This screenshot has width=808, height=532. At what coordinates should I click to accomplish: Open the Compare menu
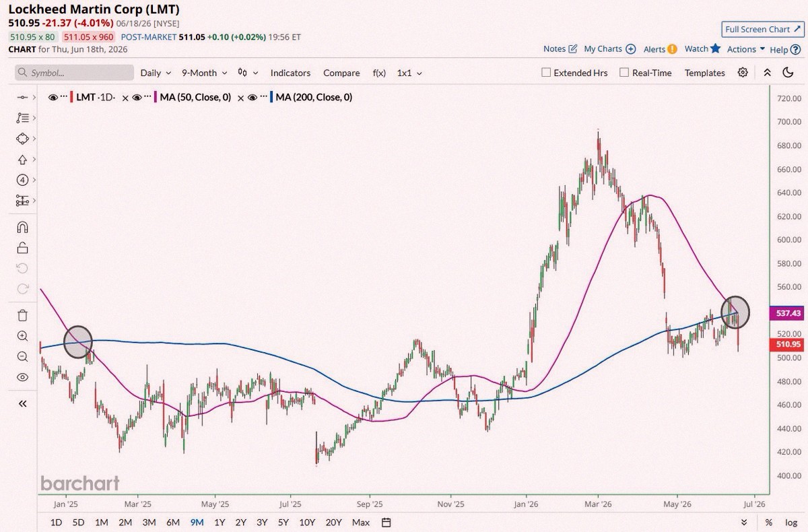(x=341, y=73)
